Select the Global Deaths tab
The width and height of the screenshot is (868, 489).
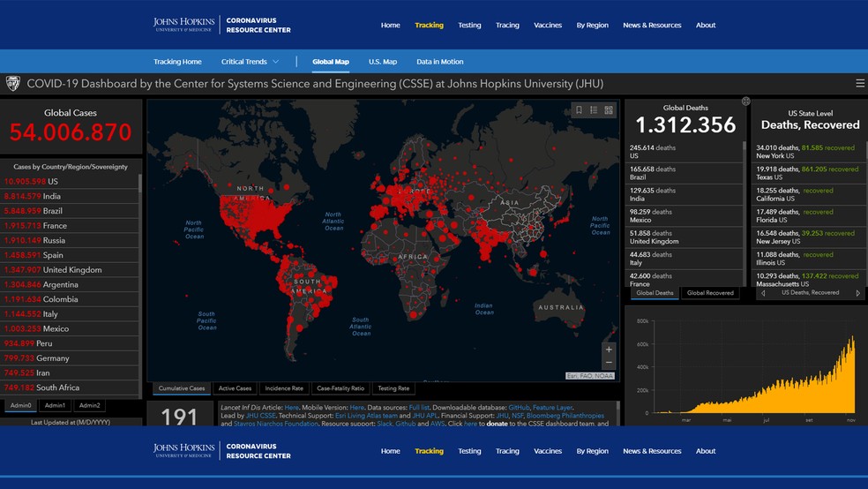[x=655, y=293]
